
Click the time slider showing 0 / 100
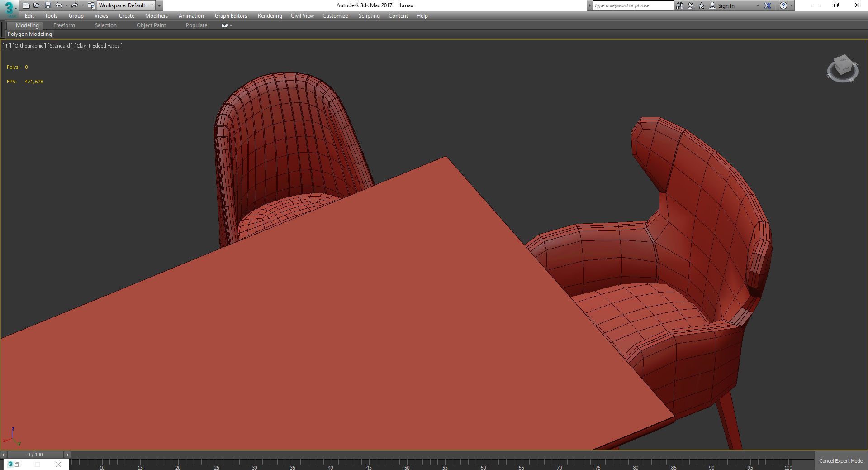(x=35, y=455)
